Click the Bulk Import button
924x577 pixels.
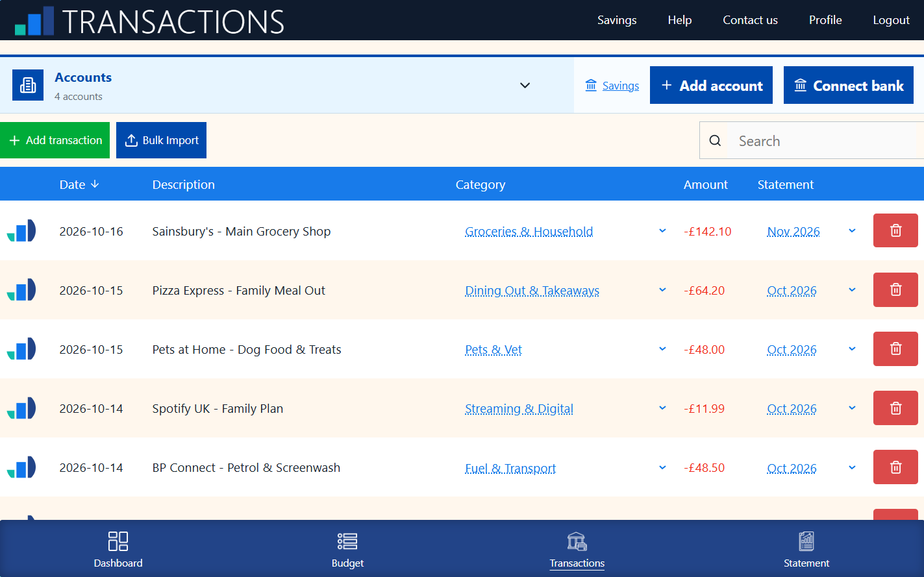coord(161,140)
